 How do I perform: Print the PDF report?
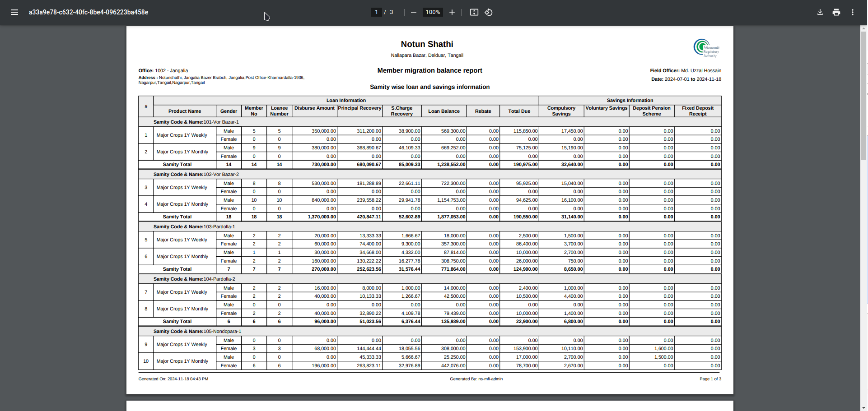click(836, 12)
